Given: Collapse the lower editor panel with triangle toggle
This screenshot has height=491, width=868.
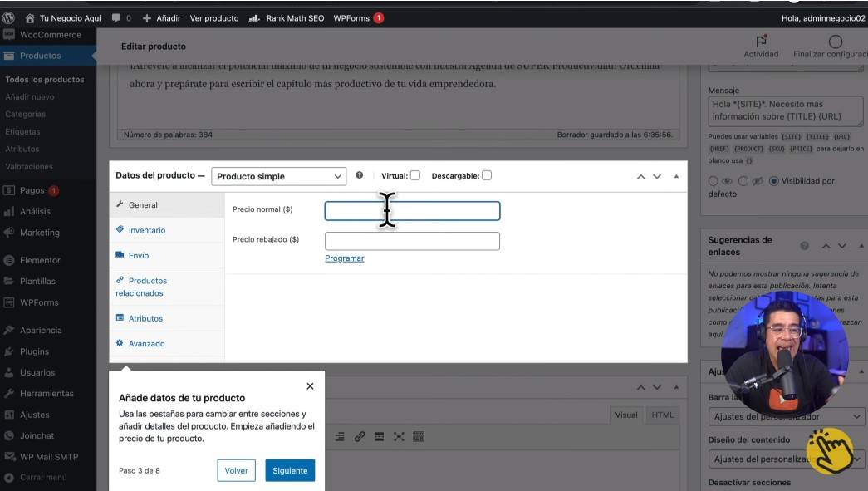Looking at the screenshot, I should (676, 387).
